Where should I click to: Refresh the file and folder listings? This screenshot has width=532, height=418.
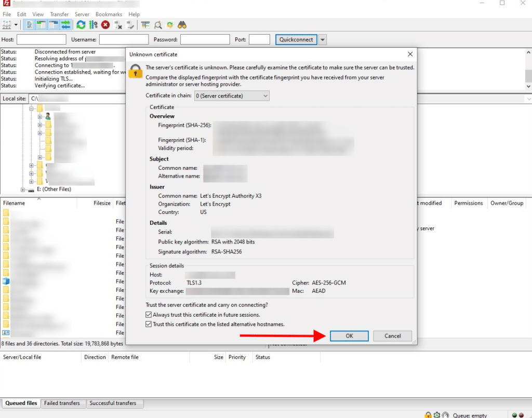pos(81,24)
